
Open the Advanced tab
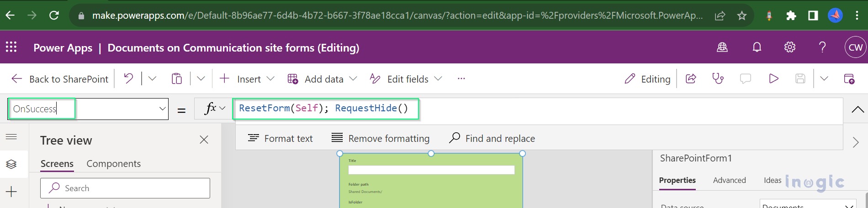(730, 180)
